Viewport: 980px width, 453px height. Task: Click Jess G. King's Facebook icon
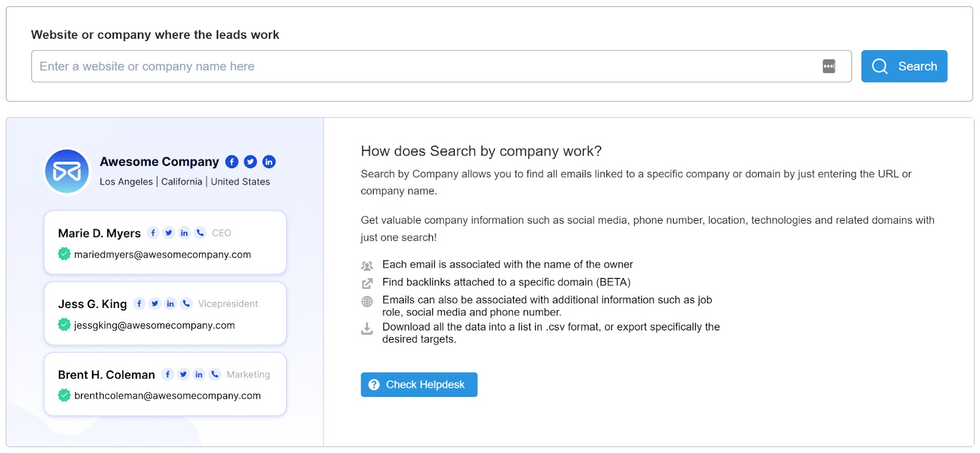[x=139, y=304]
